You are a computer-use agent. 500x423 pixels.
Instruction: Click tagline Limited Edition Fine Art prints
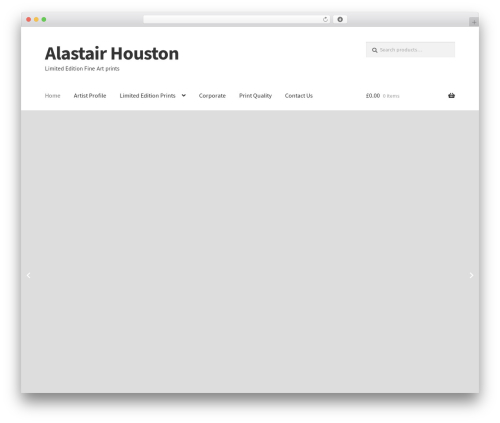[82, 69]
